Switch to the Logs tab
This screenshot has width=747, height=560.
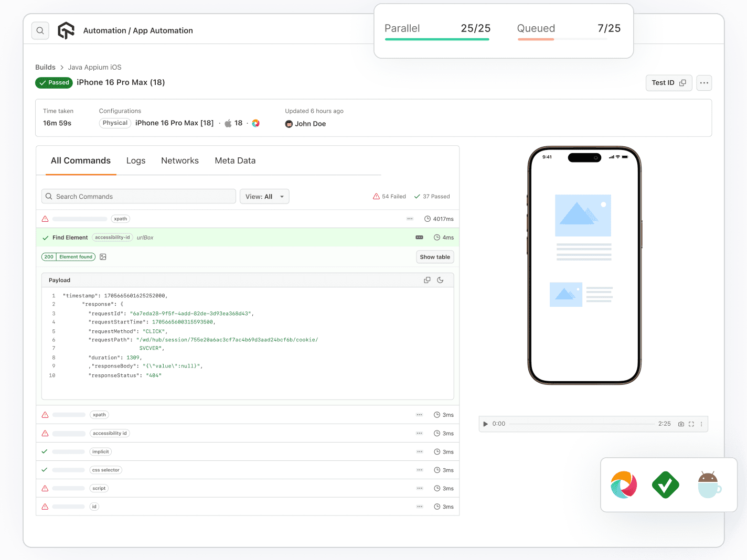pos(135,160)
